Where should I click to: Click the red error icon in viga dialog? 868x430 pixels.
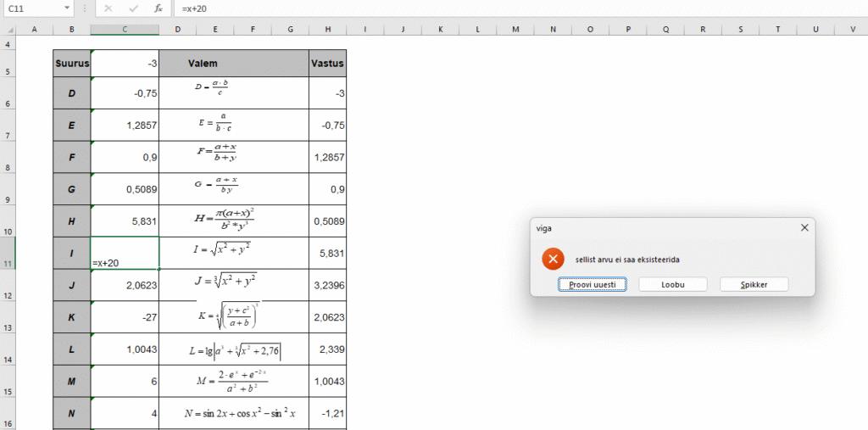click(x=553, y=260)
